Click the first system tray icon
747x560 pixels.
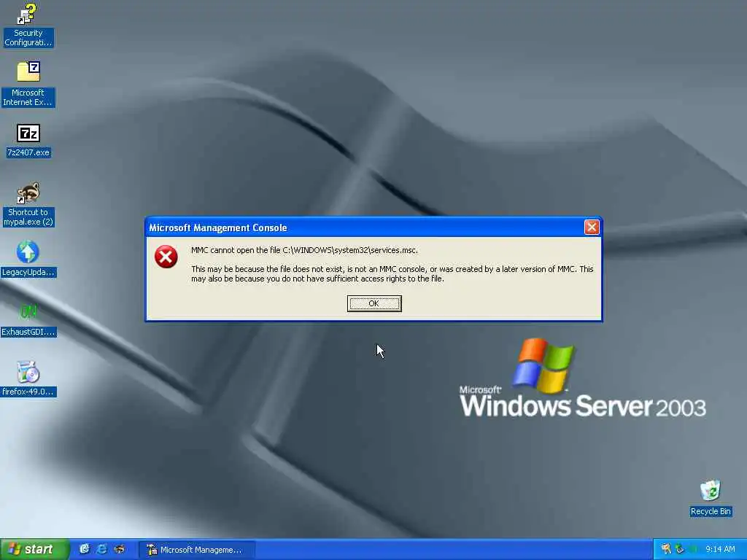666,549
